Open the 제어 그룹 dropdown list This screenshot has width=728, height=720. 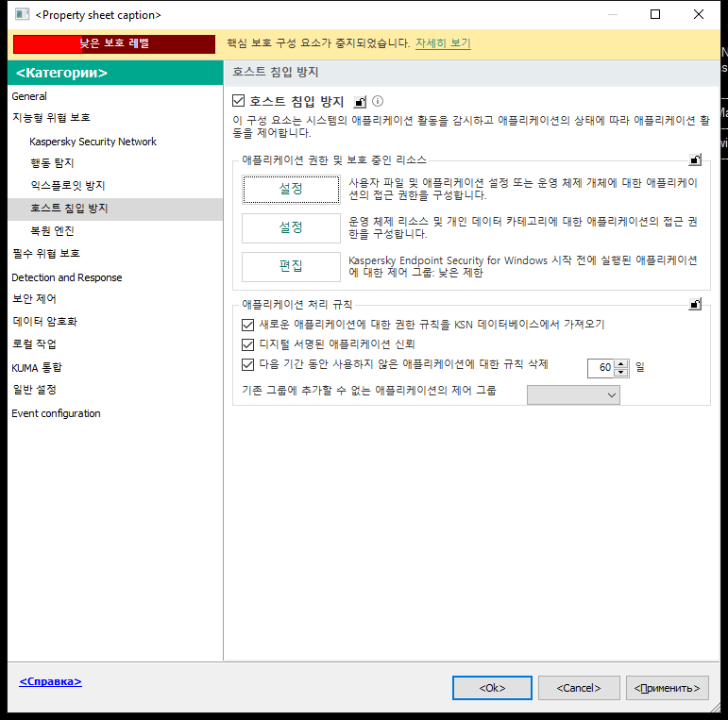pos(573,394)
